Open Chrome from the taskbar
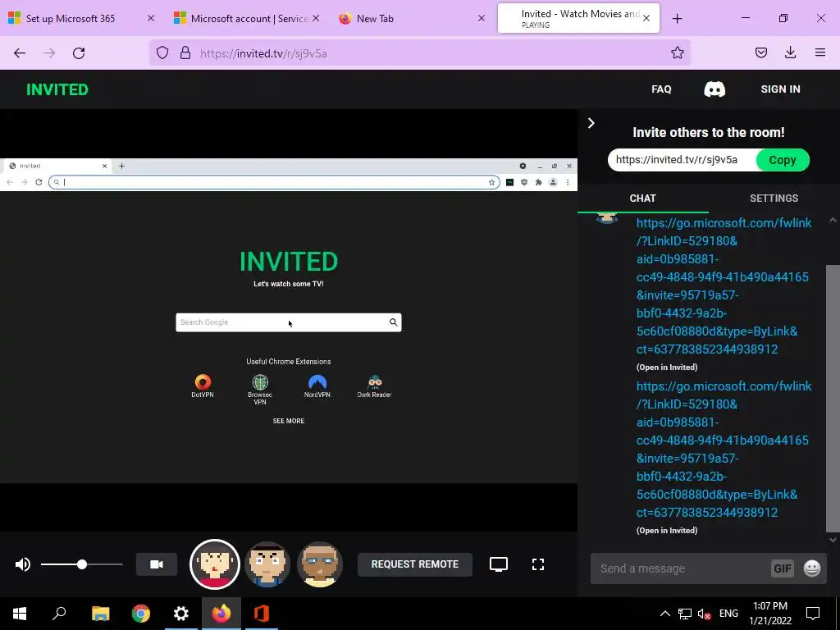Viewport: 840px width, 630px height. pos(140,614)
